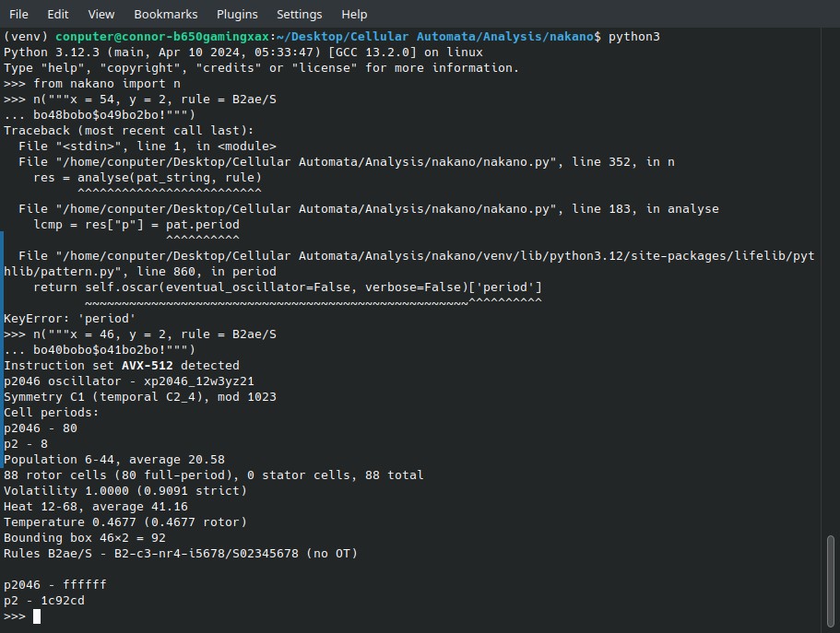This screenshot has height=633, width=840.
Task: Open the Plugins menu
Action: point(237,15)
